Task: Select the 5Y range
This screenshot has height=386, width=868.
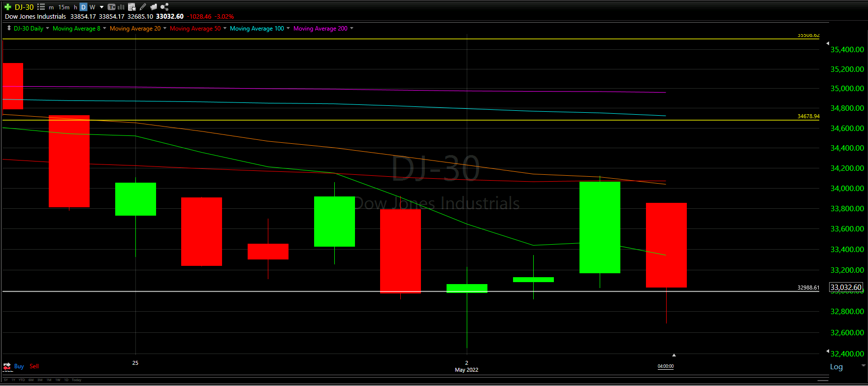Action: point(6,380)
